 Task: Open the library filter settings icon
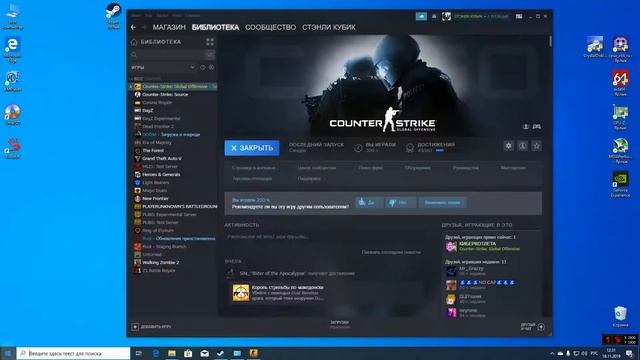click(211, 55)
